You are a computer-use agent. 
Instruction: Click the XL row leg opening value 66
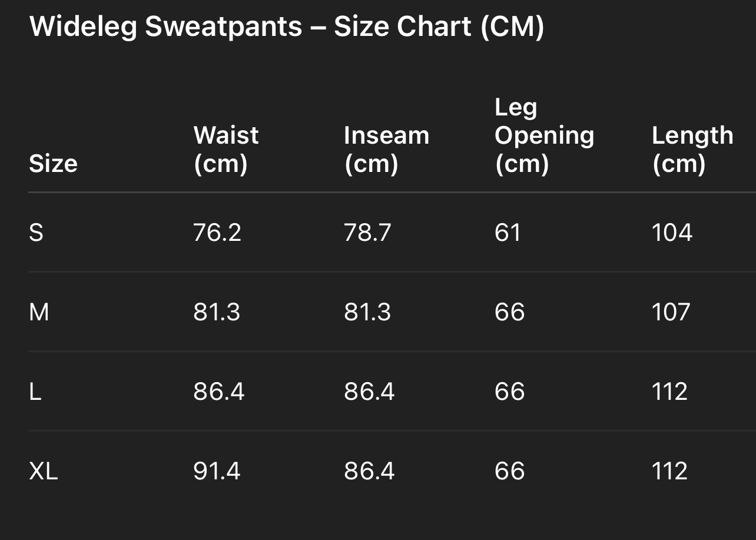(509, 471)
